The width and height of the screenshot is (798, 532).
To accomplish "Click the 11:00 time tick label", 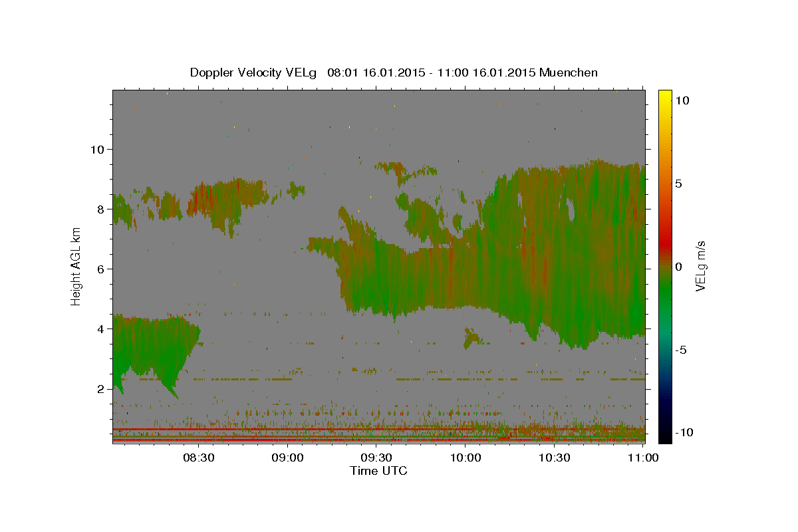I will (643, 458).
